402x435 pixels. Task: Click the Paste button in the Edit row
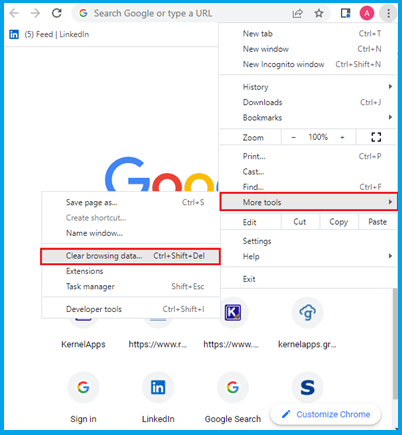[377, 222]
